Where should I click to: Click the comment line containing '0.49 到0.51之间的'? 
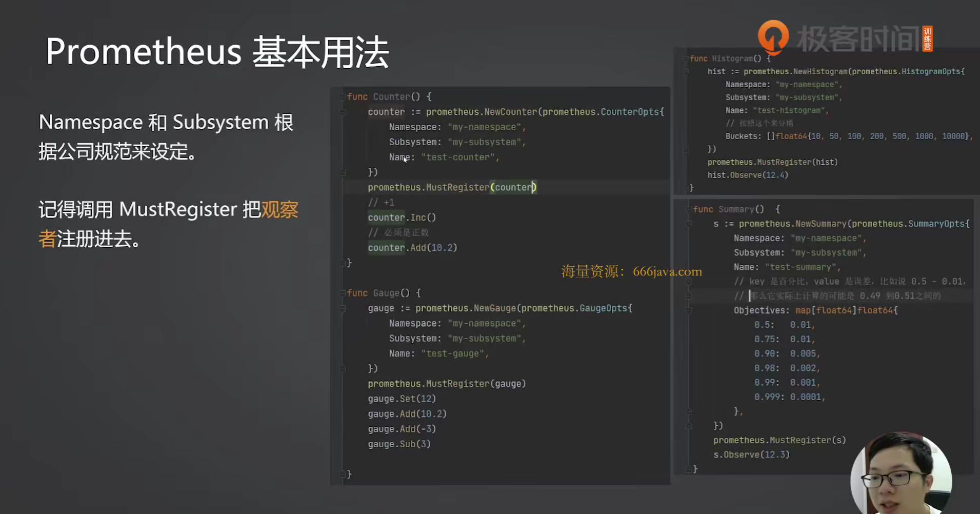point(837,296)
